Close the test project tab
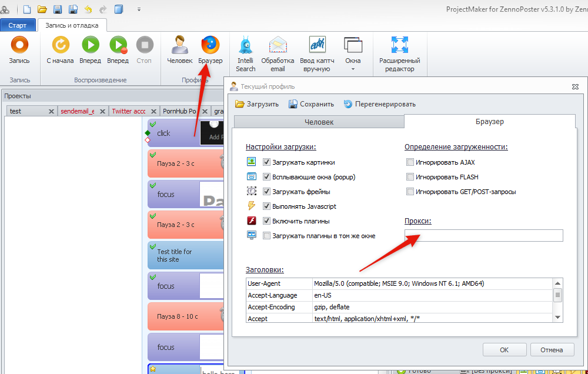This screenshot has width=588, height=374. [51, 111]
